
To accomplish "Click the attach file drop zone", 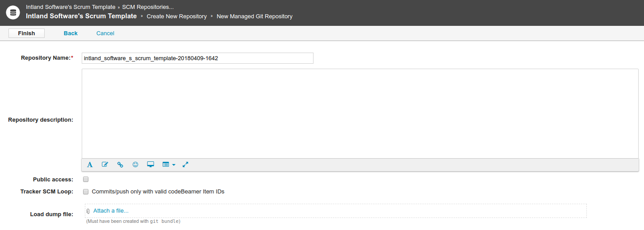I will pos(335,211).
